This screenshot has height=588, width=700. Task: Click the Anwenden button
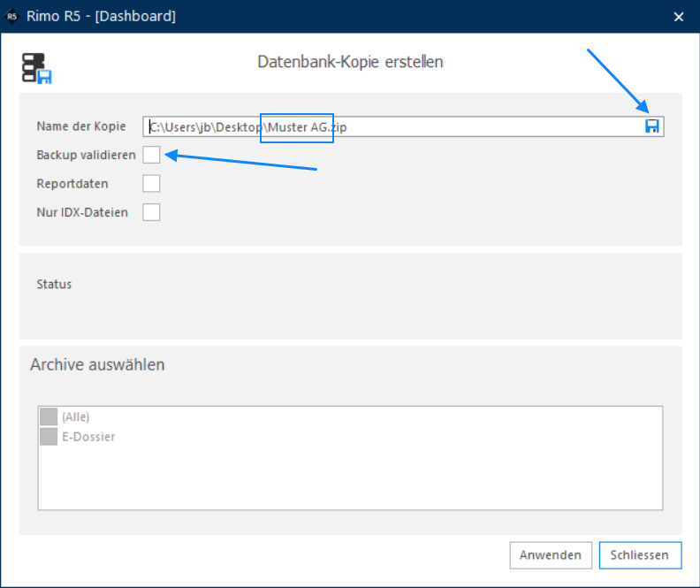tap(551, 555)
